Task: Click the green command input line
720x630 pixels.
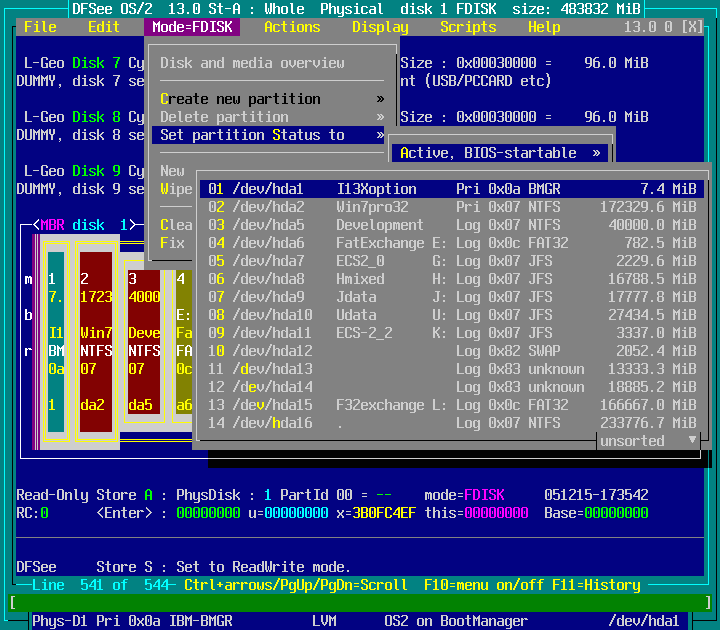Action: tap(360, 603)
